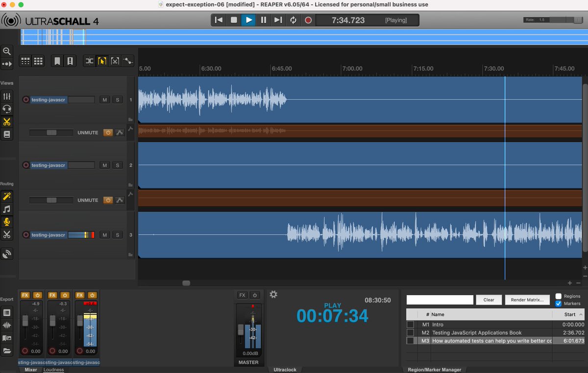Toggle the repeat loop button in transport
The image size is (588, 373).
coord(293,20)
